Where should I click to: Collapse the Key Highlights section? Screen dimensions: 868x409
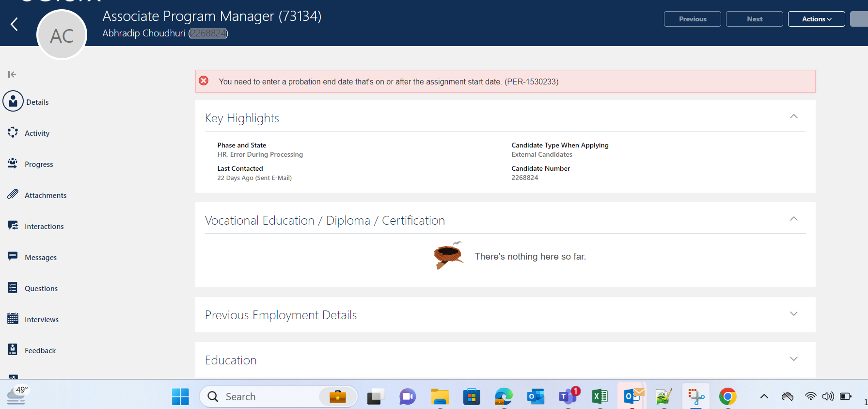(794, 116)
